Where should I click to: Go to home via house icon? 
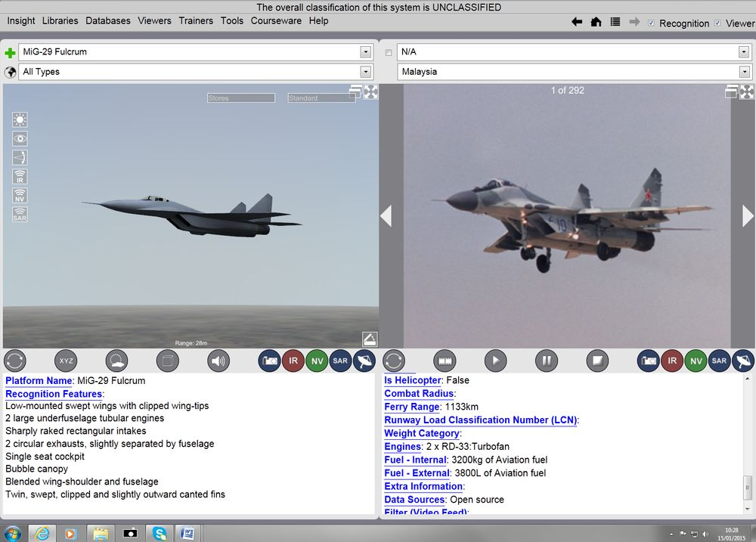[x=596, y=22]
